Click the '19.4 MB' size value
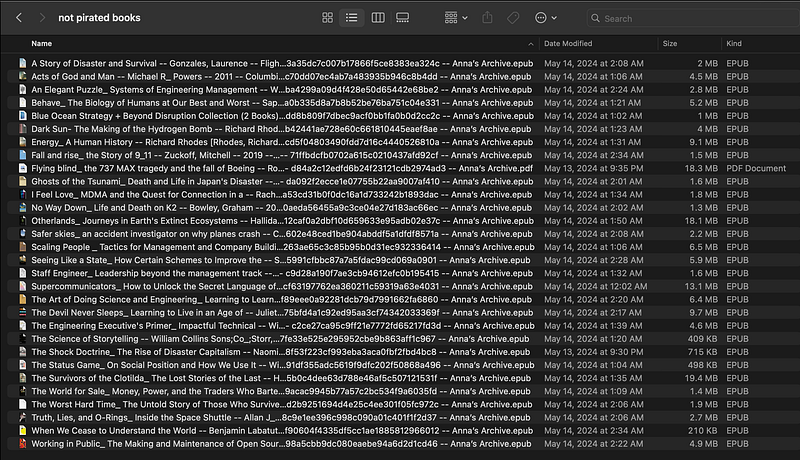The image size is (800, 460). point(701,378)
